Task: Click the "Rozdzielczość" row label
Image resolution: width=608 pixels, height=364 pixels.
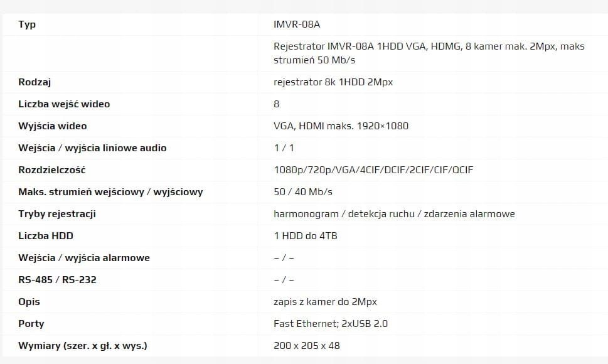Action: point(52,170)
